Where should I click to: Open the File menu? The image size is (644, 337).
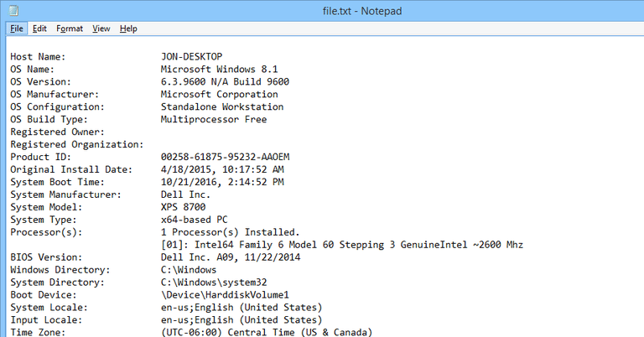coord(17,29)
